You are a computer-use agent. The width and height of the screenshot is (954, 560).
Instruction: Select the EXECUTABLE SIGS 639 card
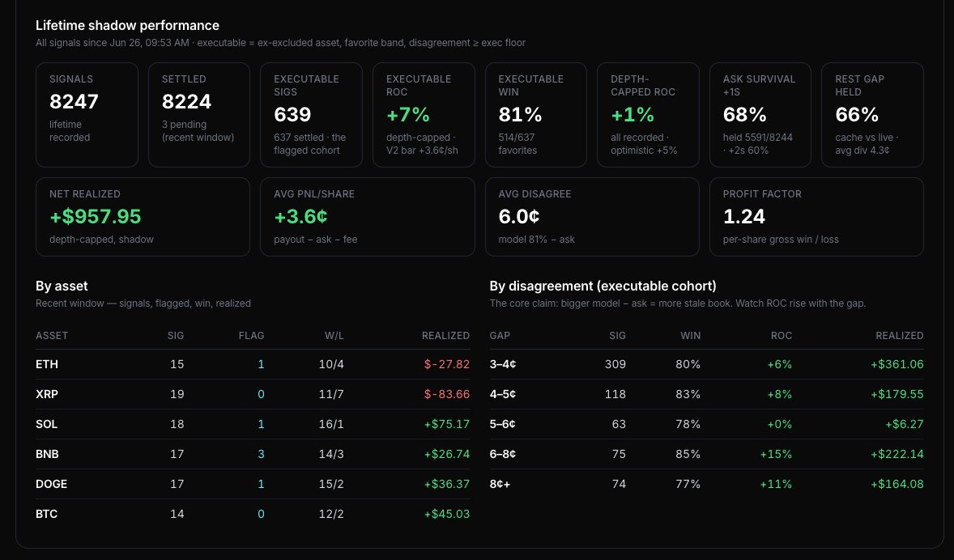click(312, 115)
